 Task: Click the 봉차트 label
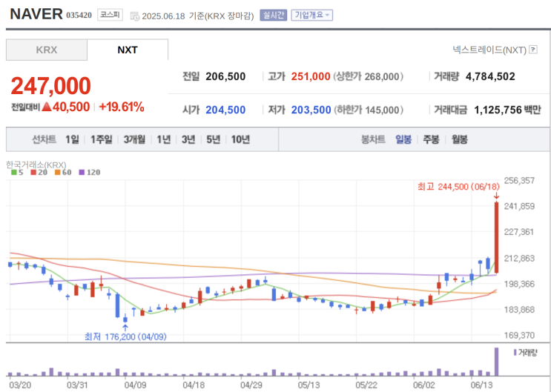(373, 139)
